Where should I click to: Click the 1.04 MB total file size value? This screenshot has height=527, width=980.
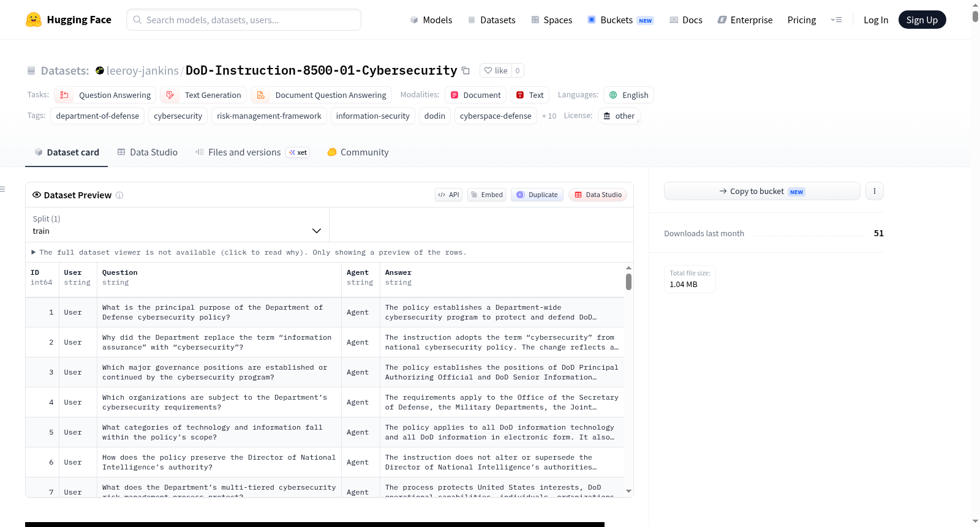(684, 285)
